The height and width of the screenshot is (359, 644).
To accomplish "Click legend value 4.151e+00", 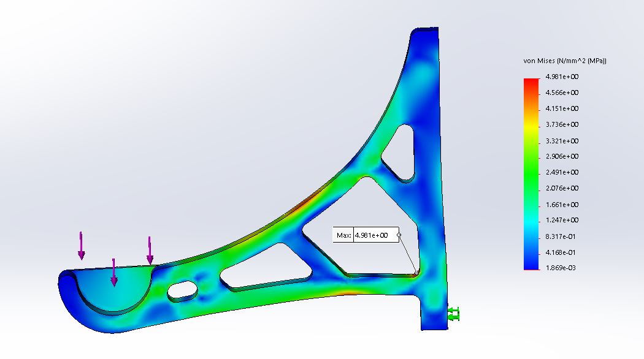I will [562, 108].
